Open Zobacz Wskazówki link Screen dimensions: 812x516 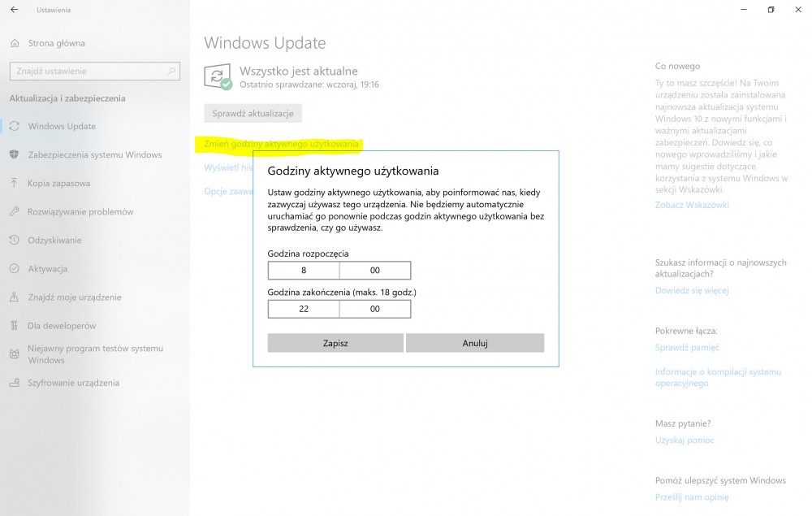[x=692, y=205]
